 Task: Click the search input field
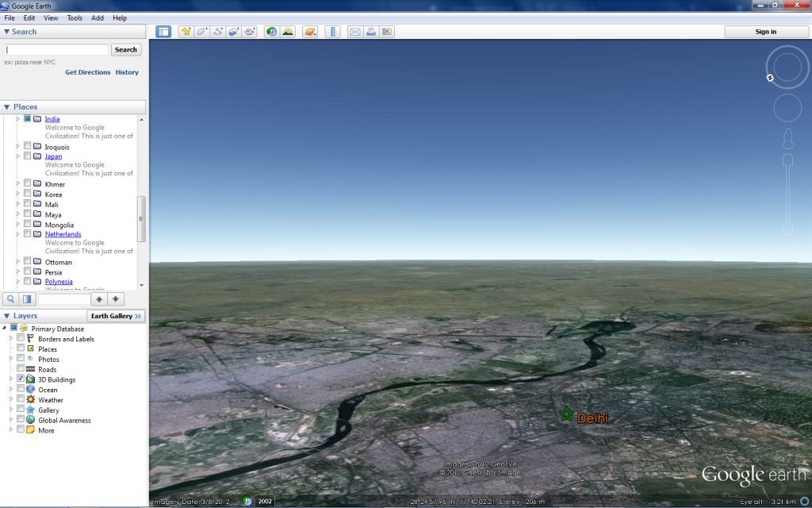click(57, 50)
